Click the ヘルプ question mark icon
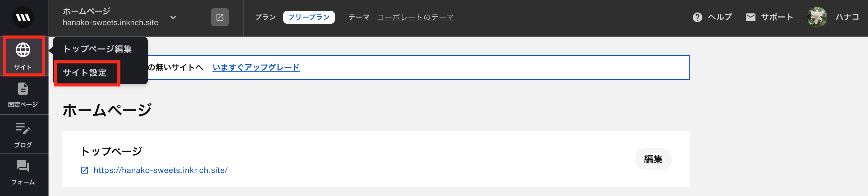868x196 pixels. point(697,17)
